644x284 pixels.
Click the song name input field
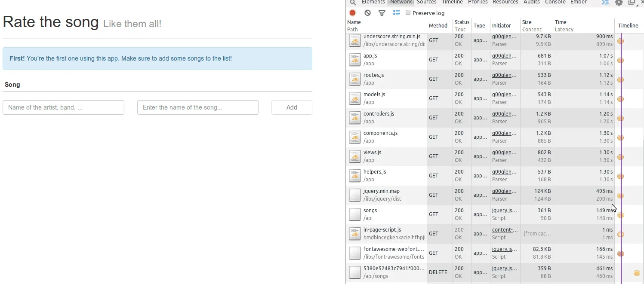[198, 107]
